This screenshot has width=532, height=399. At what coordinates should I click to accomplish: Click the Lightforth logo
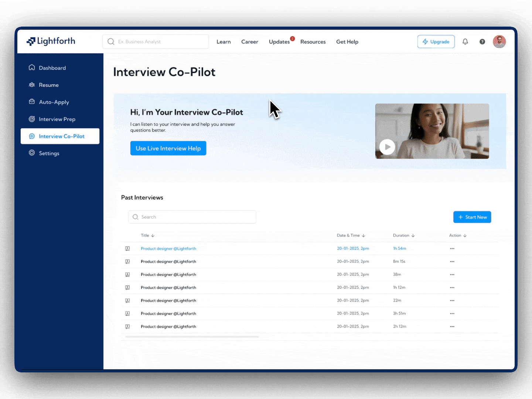51,41
